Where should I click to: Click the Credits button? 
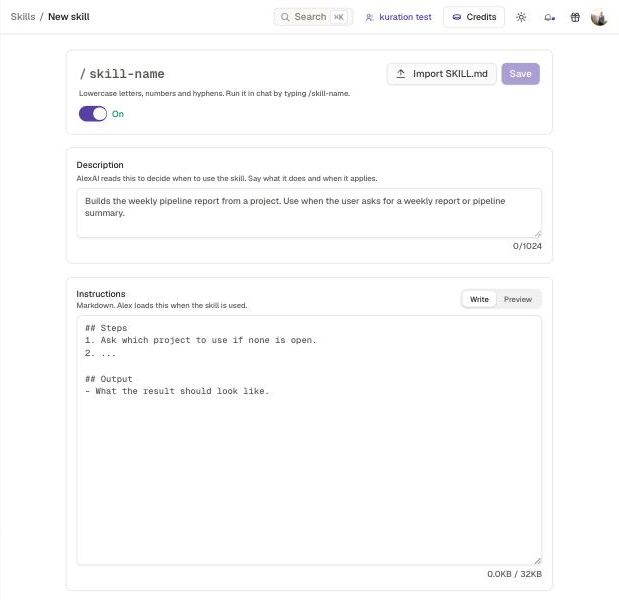pos(474,17)
